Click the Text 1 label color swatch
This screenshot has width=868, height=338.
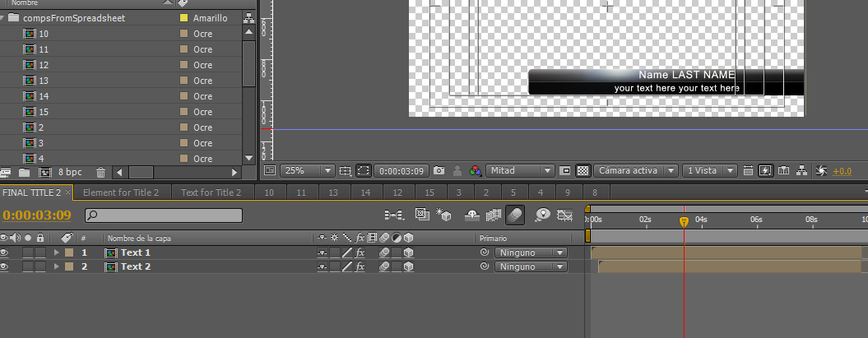(69, 252)
